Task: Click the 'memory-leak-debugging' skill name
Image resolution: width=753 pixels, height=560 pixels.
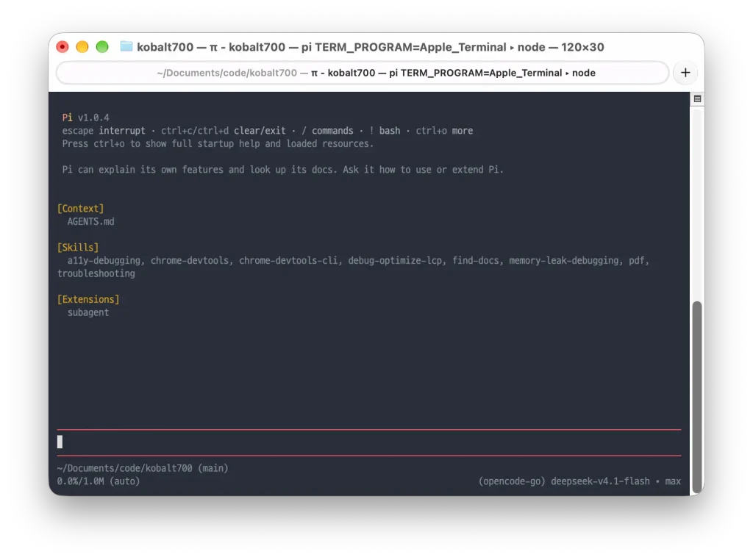Action: click(564, 261)
